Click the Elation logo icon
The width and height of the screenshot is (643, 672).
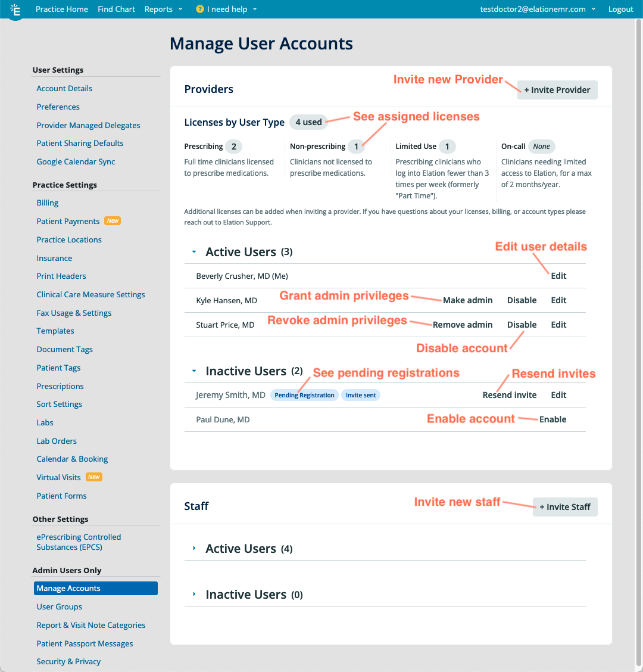pos(15,9)
